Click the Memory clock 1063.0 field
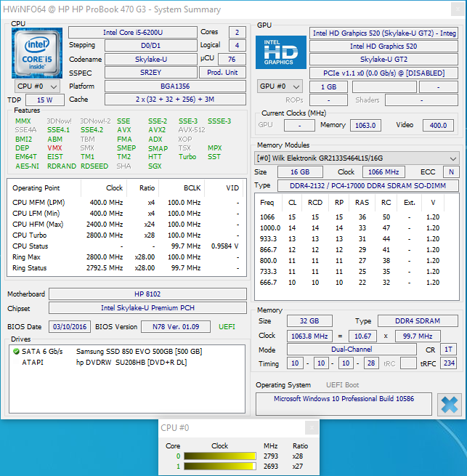This screenshot has height=476, width=467. coord(365,126)
